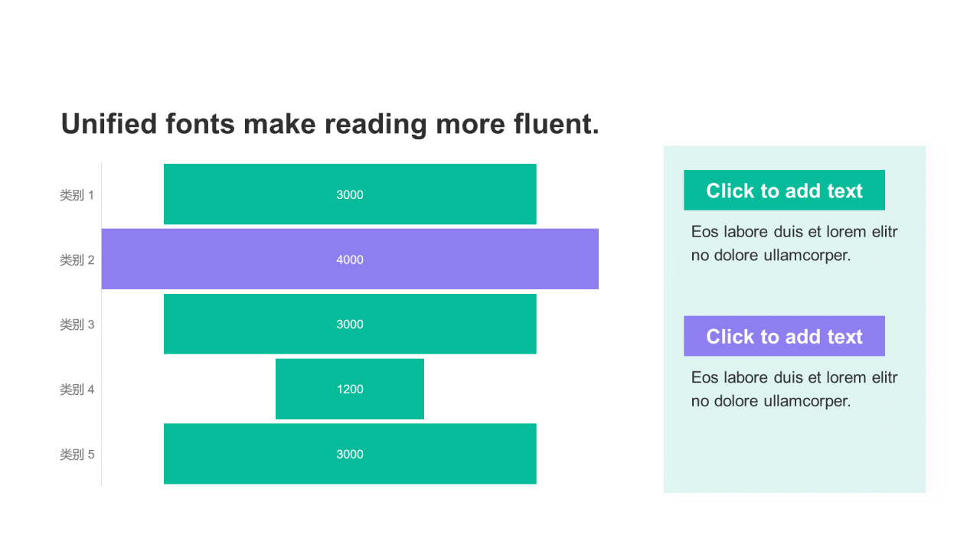The image size is (980, 551).
Task: Click the chart's vertical axis line
Action: coord(101,344)
